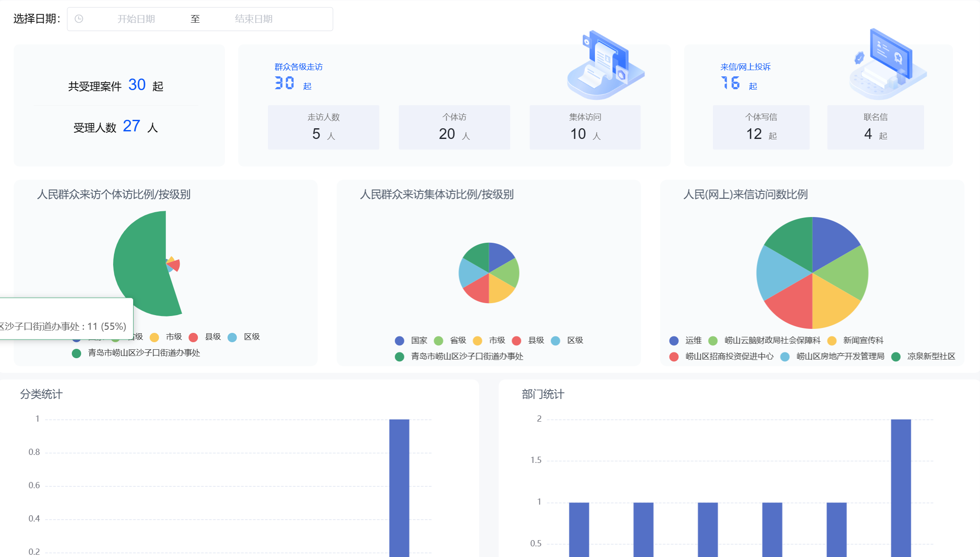The height and width of the screenshot is (557, 980).
Task: Toggle 县级 series in collective visit chart
Action: 535,340
